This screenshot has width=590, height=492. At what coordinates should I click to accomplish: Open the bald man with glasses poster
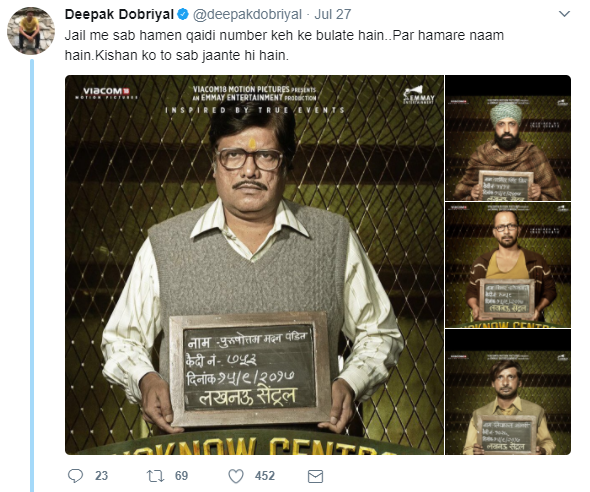[x=508, y=265]
